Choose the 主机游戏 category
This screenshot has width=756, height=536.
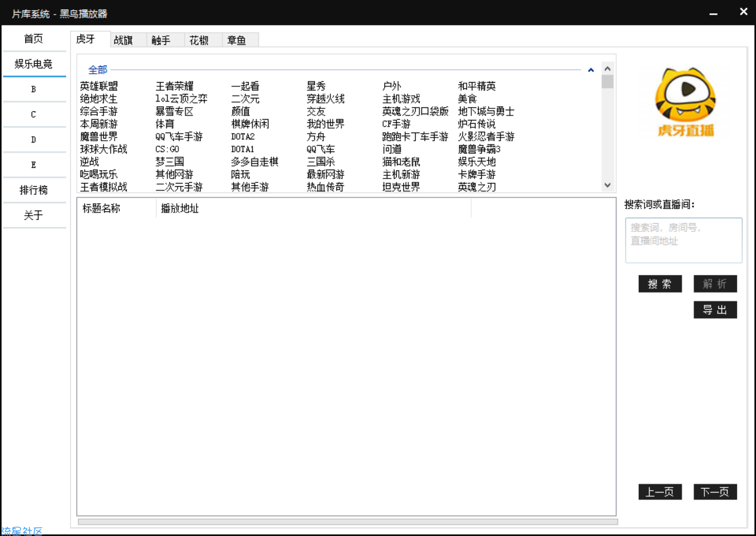coord(401,99)
